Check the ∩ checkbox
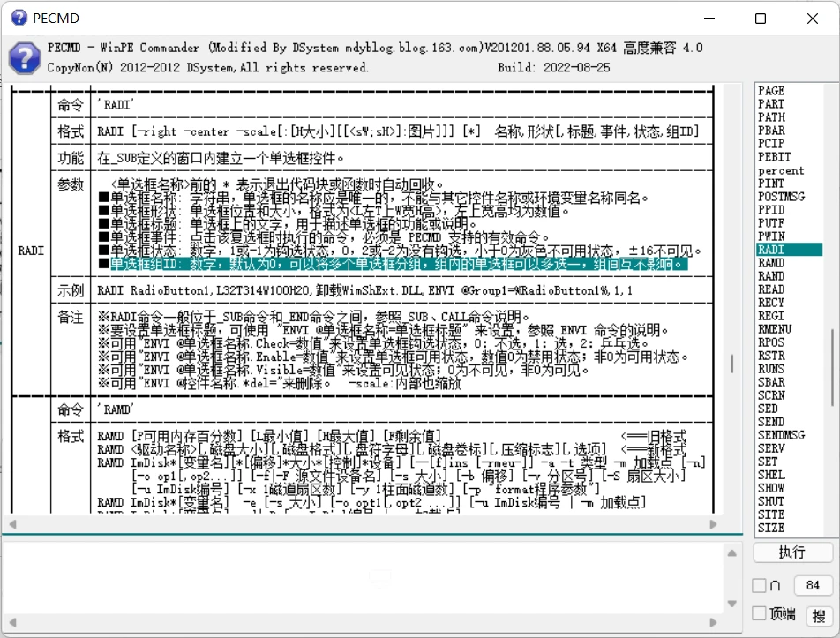This screenshot has width=840, height=638. coord(759,586)
